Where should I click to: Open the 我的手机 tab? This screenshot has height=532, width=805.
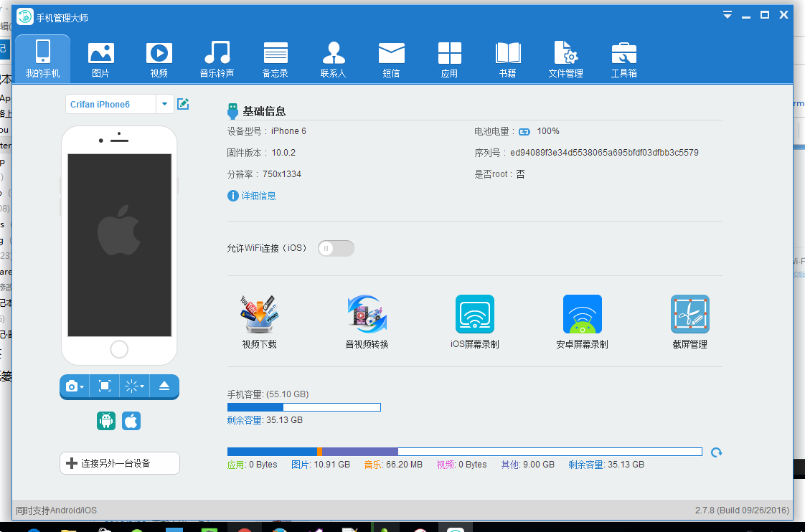click(x=42, y=59)
